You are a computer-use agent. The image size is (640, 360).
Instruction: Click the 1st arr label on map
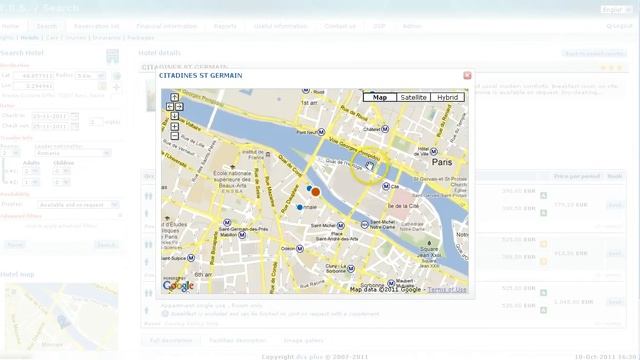pyautogui.click(x=309, y=103)
